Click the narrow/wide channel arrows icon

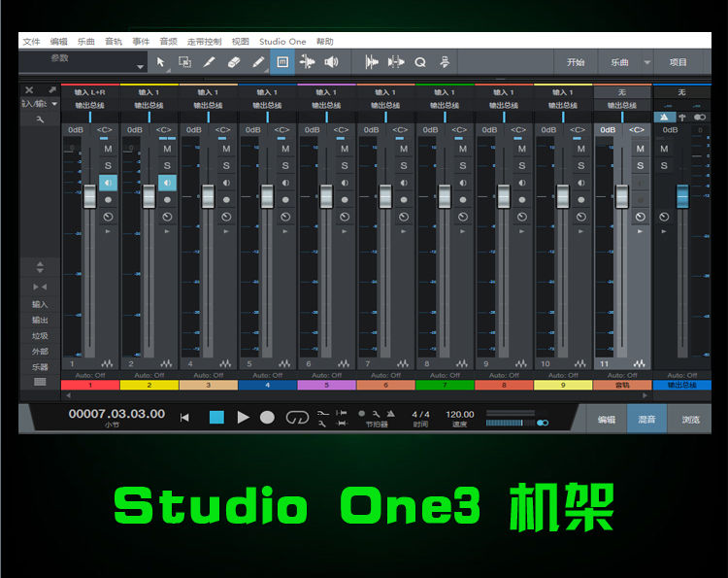coord(40,287)
